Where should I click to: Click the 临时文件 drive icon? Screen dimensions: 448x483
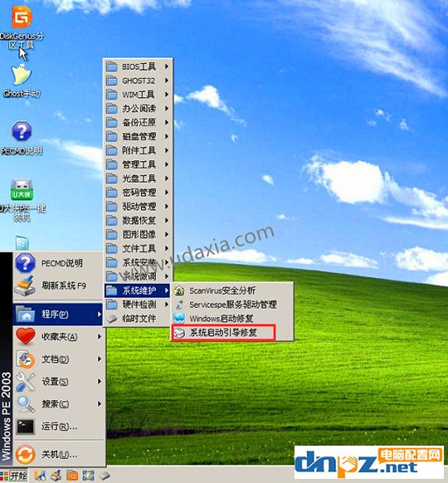click(x=111, y=319)
